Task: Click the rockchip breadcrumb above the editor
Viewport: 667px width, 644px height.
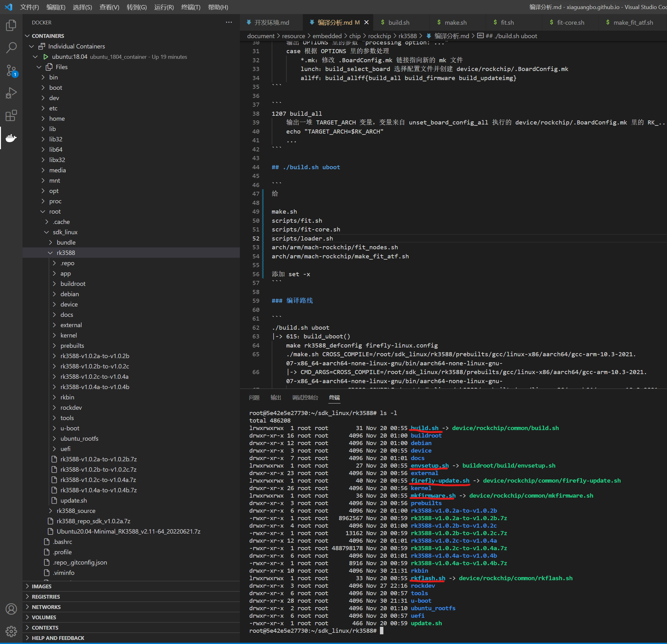Action: [x=379, y=36]
